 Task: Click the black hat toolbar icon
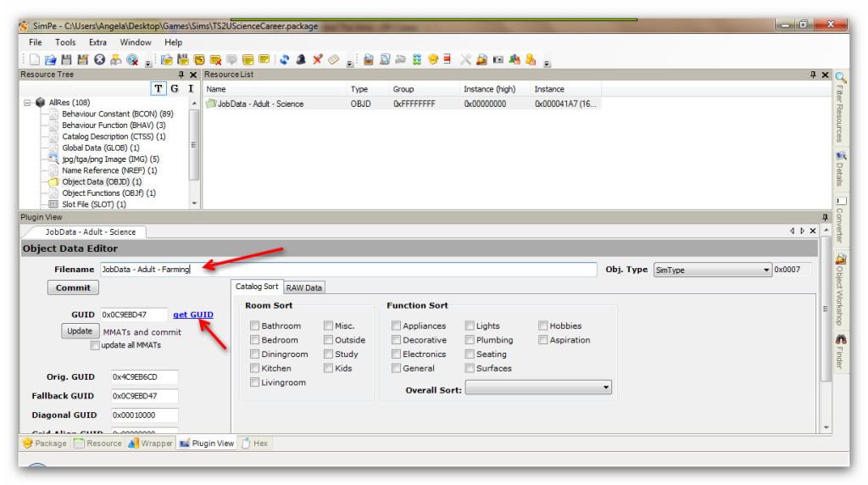pos(301,60)
